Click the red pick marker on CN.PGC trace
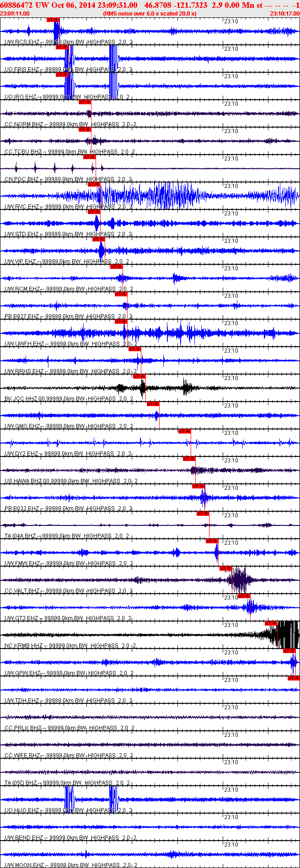This screenshot has height=868, width=300. [90, 157]
